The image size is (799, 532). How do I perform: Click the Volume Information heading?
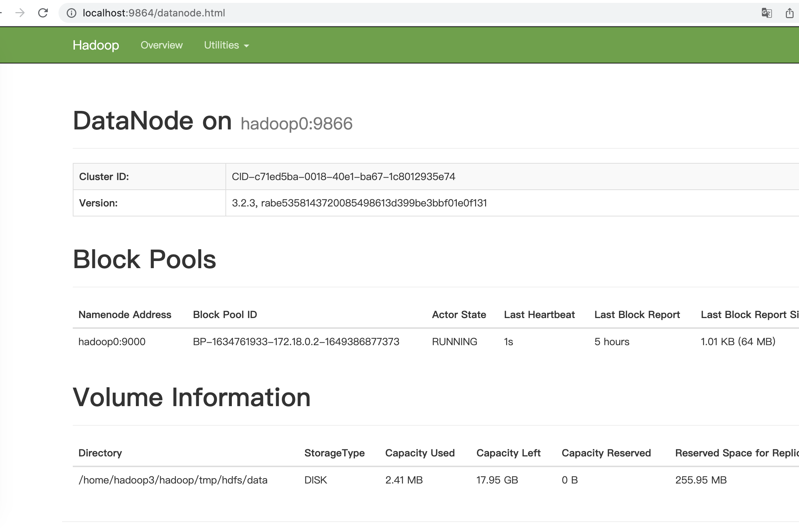pyautogui.click(x=192, y=397)
